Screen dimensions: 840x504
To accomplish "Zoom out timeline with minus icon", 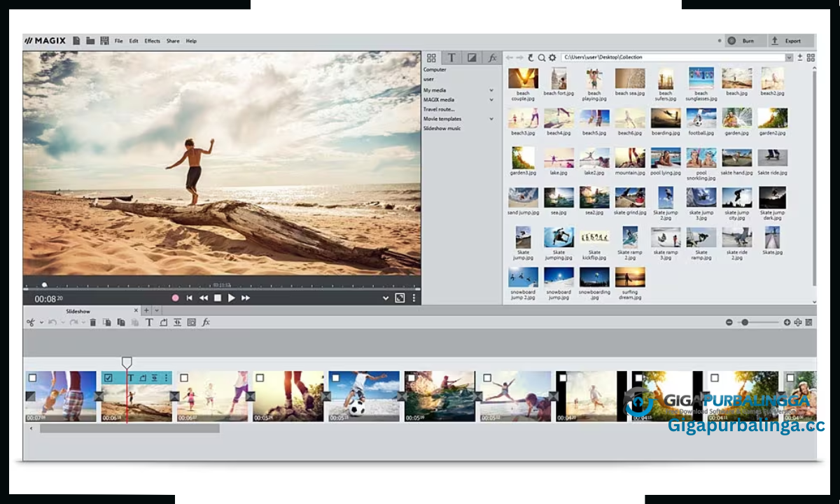I will pos(729,322).
